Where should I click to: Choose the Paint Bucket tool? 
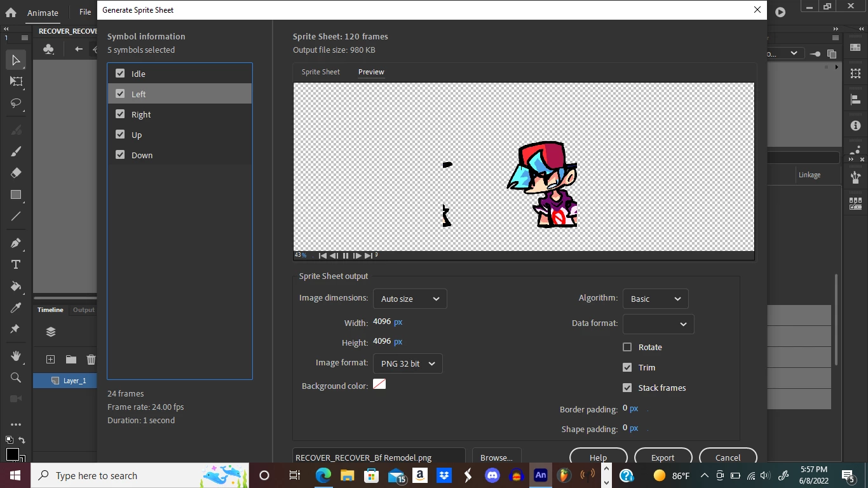(x=16, y=286)
